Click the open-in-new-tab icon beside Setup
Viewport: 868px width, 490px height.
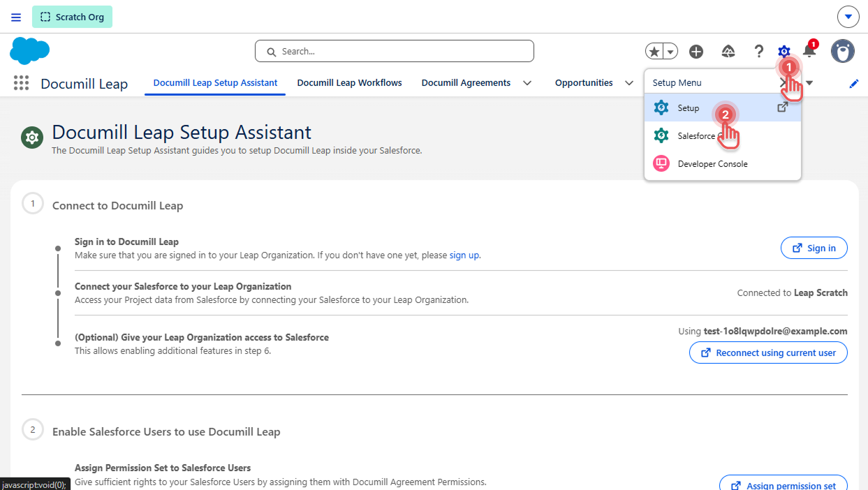(x=783, y=107)
